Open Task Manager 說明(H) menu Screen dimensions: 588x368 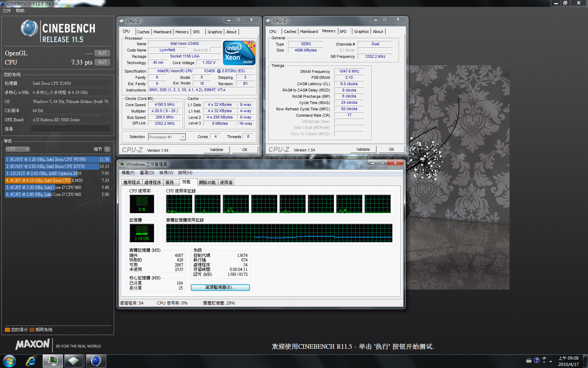185,173
